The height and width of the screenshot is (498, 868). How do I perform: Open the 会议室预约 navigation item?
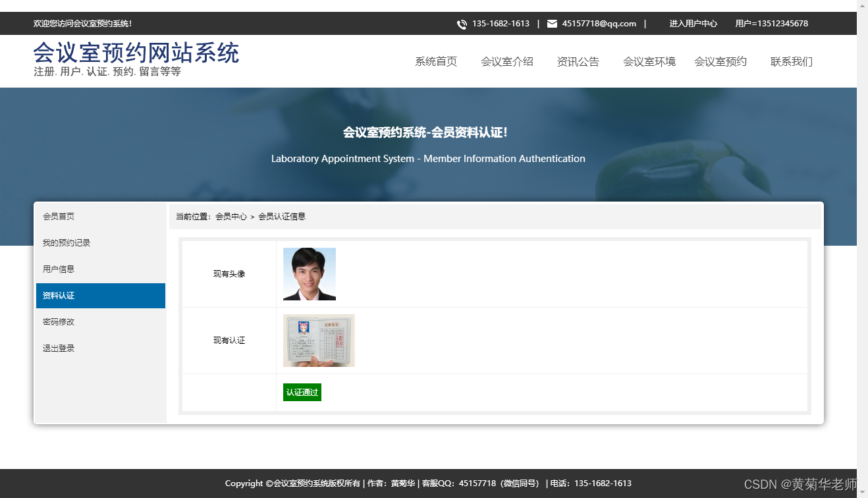pos(721,61)
